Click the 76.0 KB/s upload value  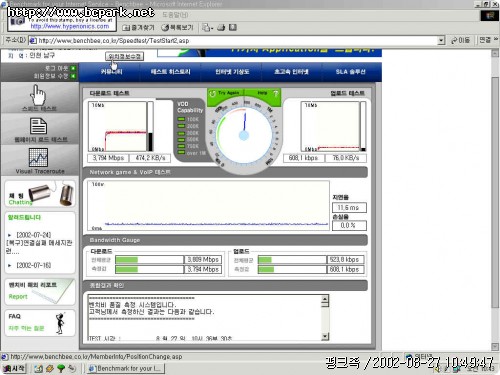point(346,158)
